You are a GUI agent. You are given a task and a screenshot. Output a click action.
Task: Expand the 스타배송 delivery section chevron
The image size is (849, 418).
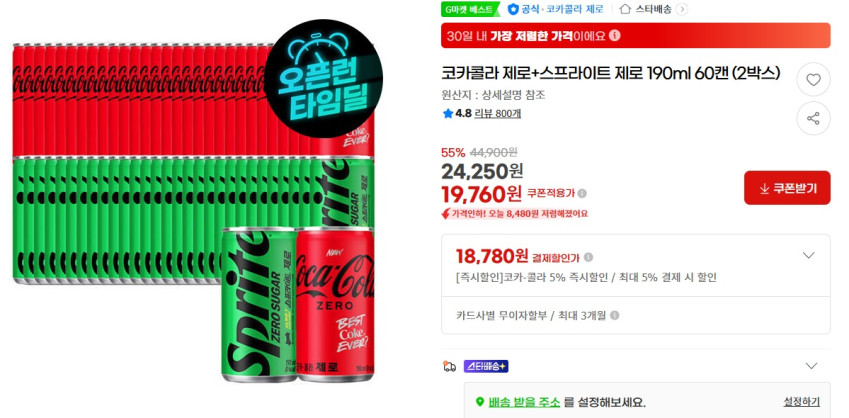(811, 366)
